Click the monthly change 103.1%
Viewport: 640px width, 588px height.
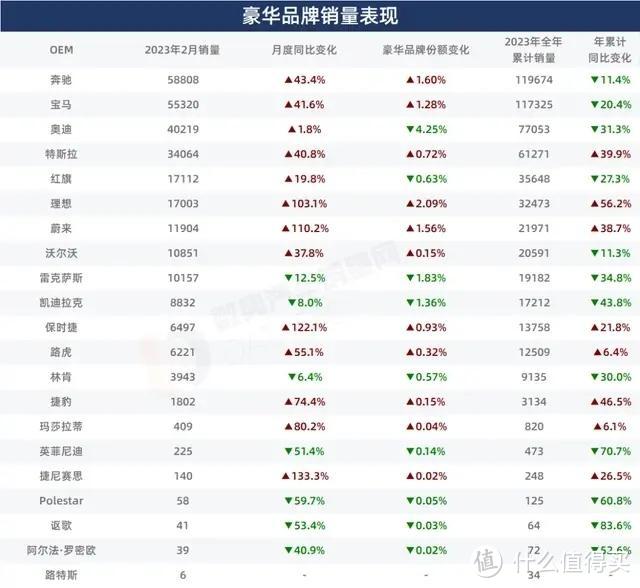pyautogui.click(x=304, y=204)
